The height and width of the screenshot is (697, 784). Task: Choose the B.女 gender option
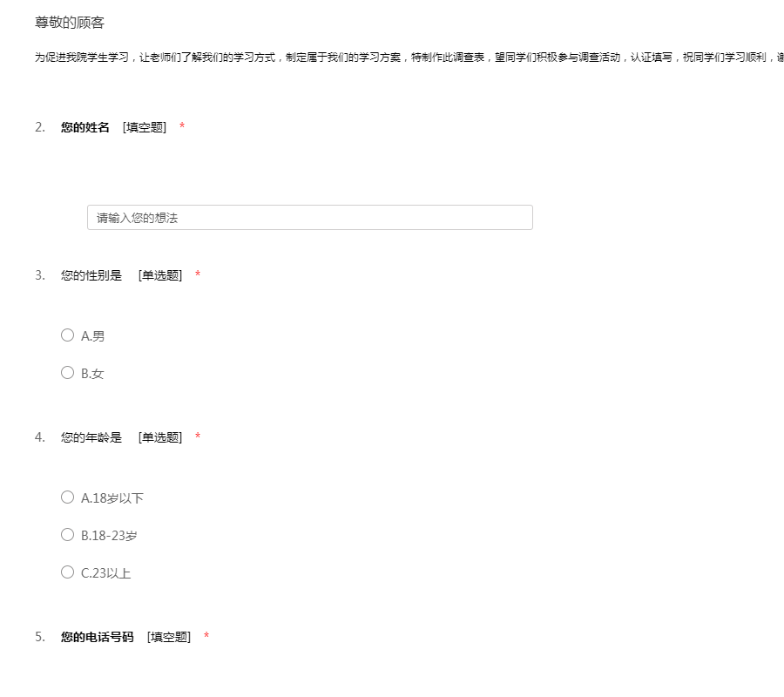point(68,373)
